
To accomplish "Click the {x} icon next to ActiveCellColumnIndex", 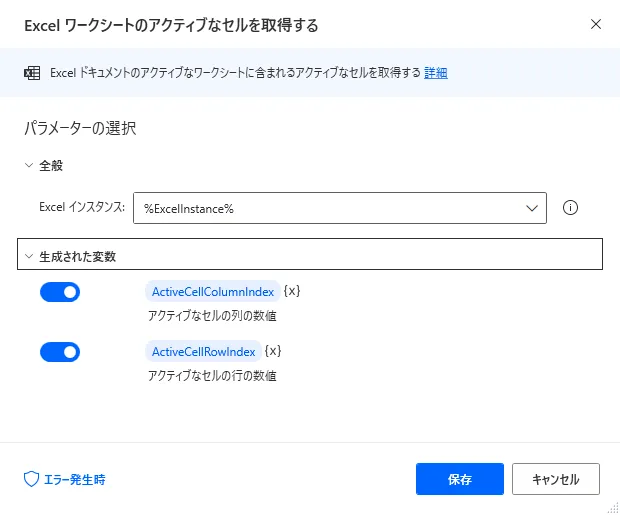I will click(292, 292).
